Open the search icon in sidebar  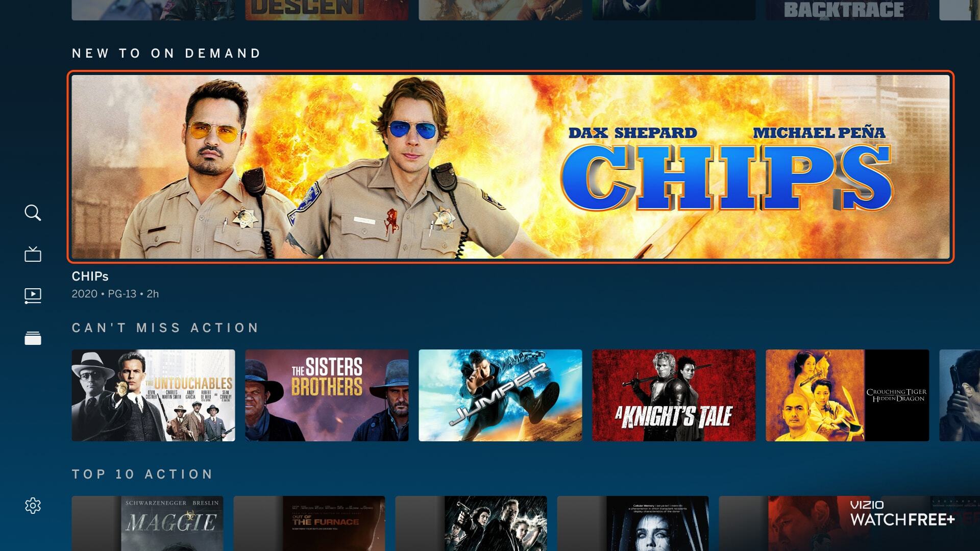(33, 213)
